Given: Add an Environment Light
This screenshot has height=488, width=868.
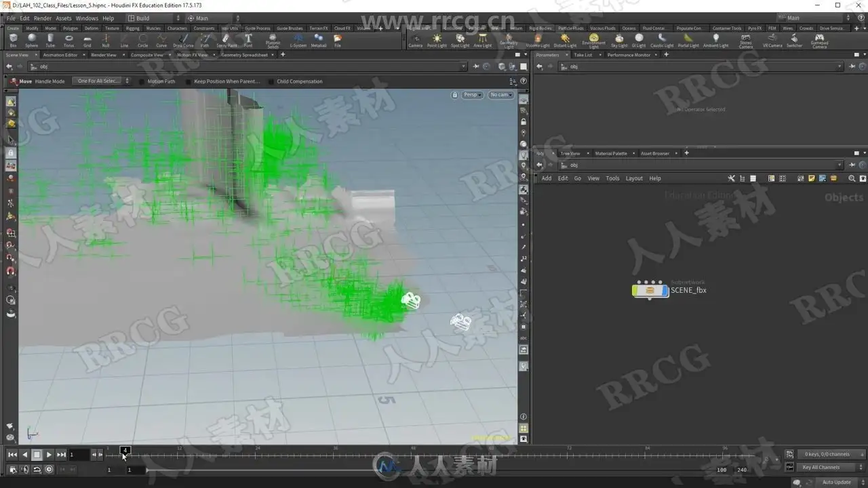Looking at the screenshot, I should pos(593,41).
